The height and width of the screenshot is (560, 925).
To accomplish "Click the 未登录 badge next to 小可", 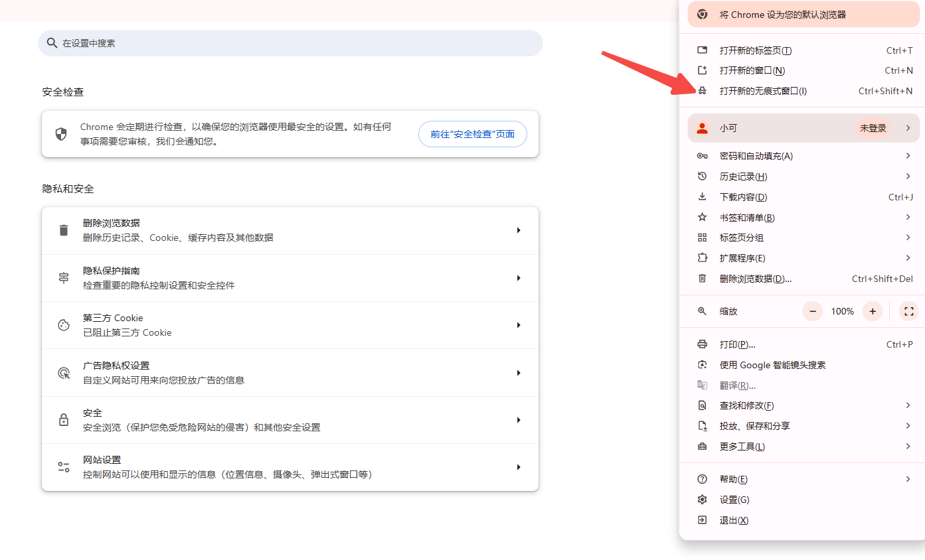I will click(873, 128).
